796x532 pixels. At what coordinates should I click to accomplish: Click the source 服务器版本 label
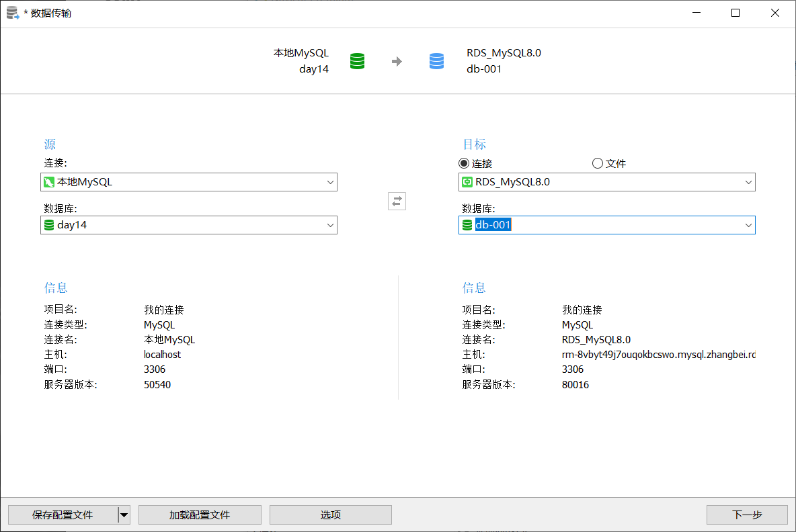click(x=71, y=384)
